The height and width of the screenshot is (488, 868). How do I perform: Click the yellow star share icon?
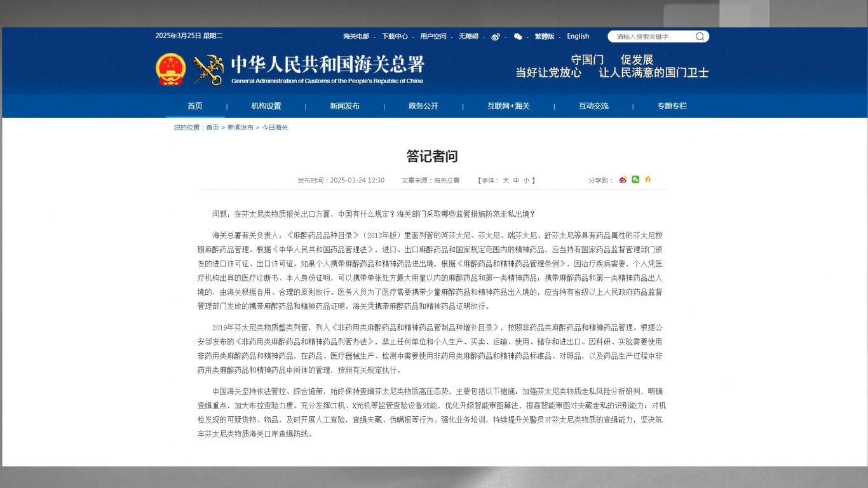[x=648, y=180]
